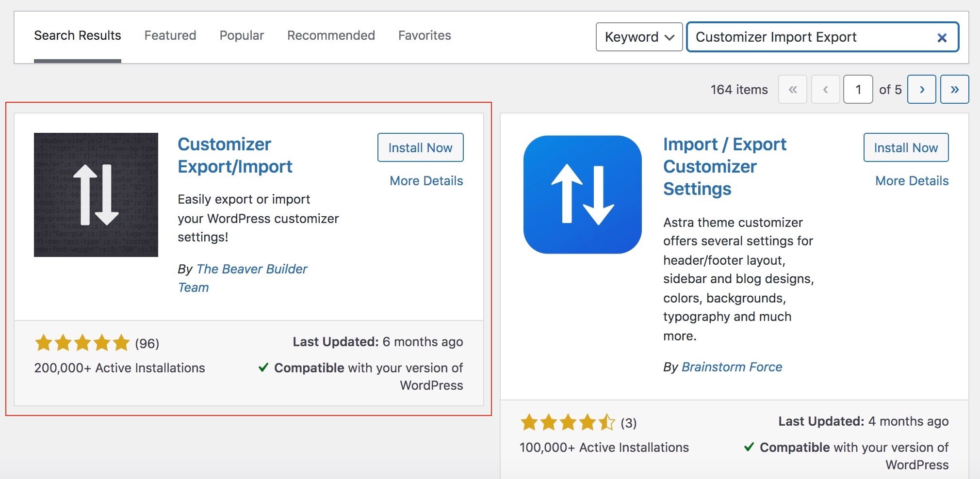980x479 pixels.
Task: Switch to the Featured tab
Action: [170, 35]
